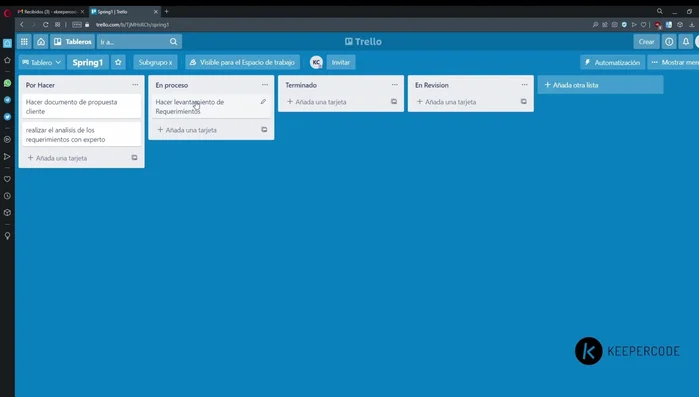Screen dimensions: 699x397
Task: Click the search tabs magnifier in title bar
Action: click(x=660, y=11)
